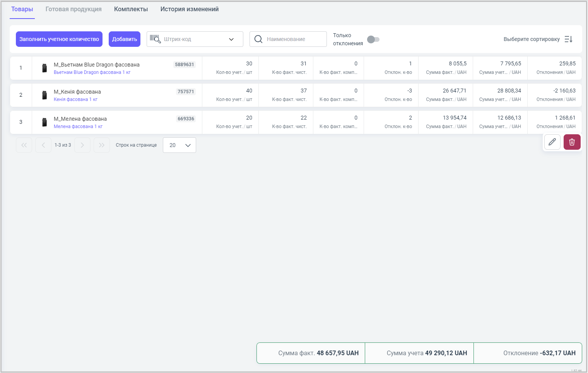This screenshot has height=373, width=588.
Task: Expand the Штрих-код dropdown
Action: click(231, 39)
